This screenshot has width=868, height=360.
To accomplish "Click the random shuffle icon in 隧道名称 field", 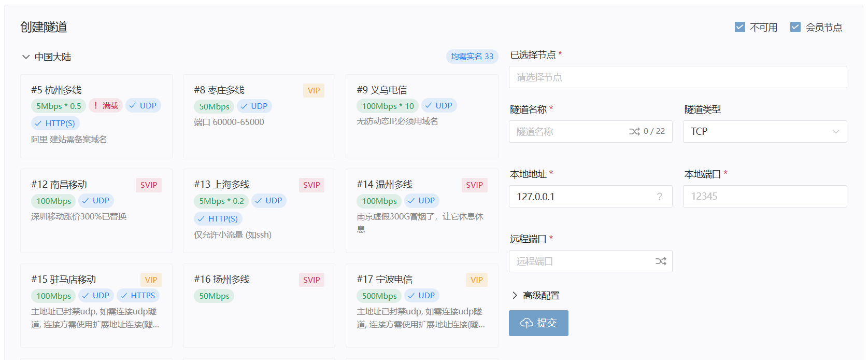I will coord(634,132).
